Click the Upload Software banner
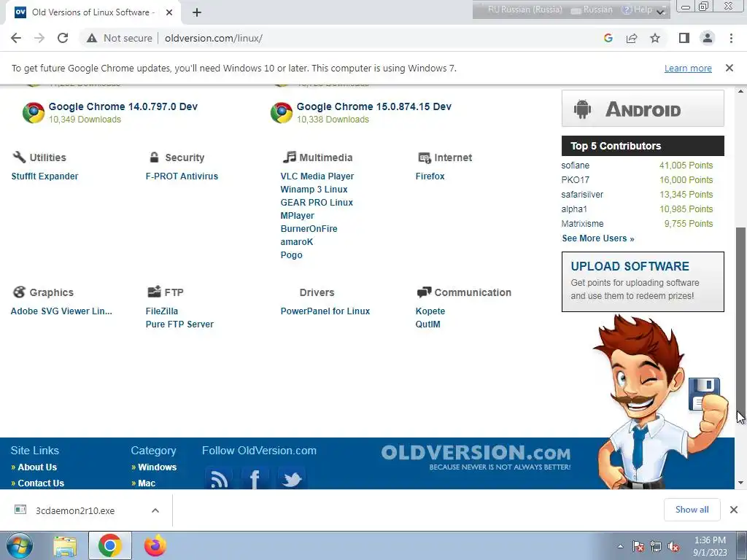 (643, 282)
